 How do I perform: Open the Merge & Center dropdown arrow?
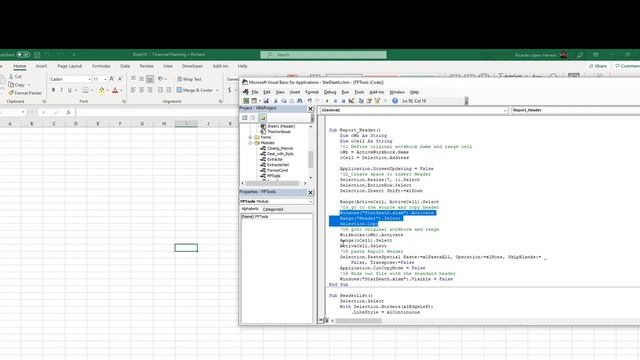coord(217,90)
